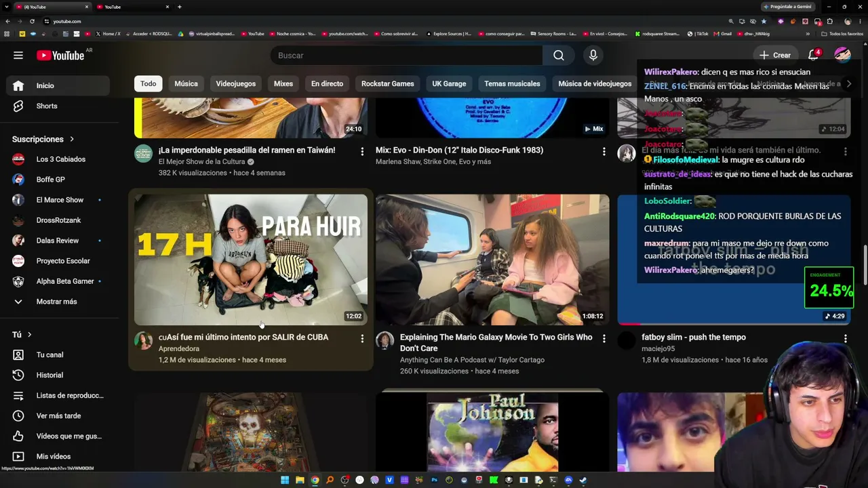
Task: Select the Rockstar Games filter chip
Action: (x=388, y=84)
